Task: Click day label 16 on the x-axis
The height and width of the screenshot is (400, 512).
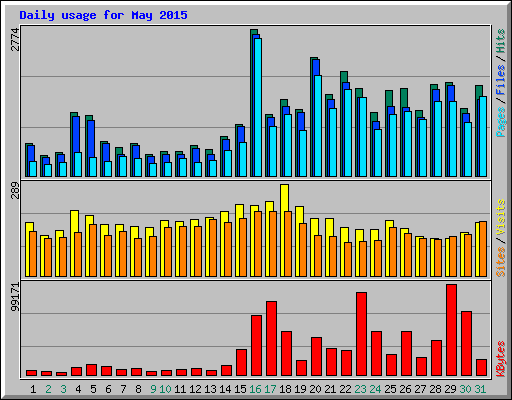Action: point(255,389)
